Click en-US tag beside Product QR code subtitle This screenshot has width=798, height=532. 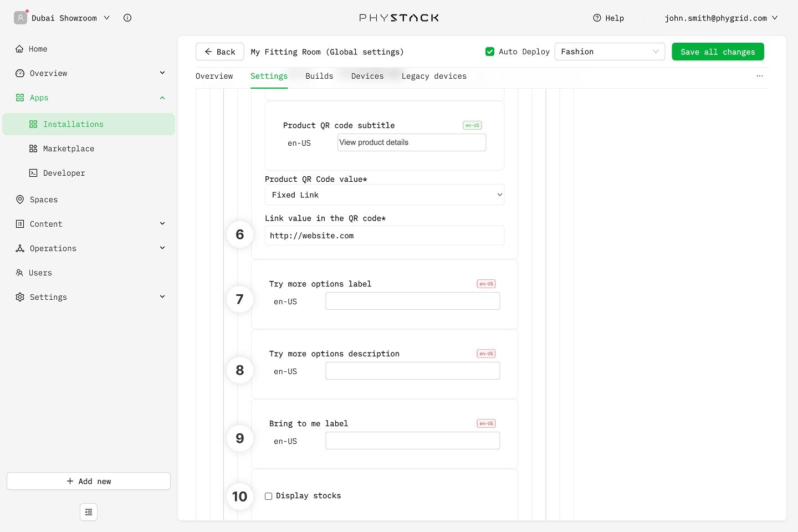[x=472, y=125]
